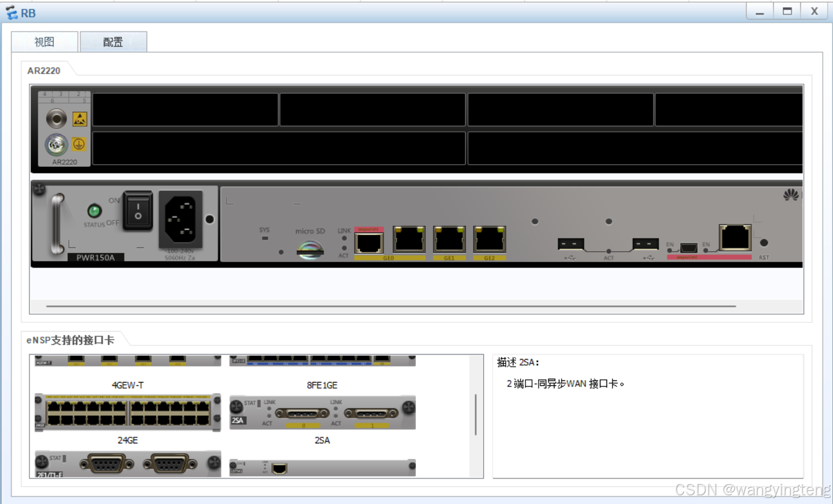The image size is (833, 504).
Task: Select the 2SA interface card
Action: coord(322,413)
